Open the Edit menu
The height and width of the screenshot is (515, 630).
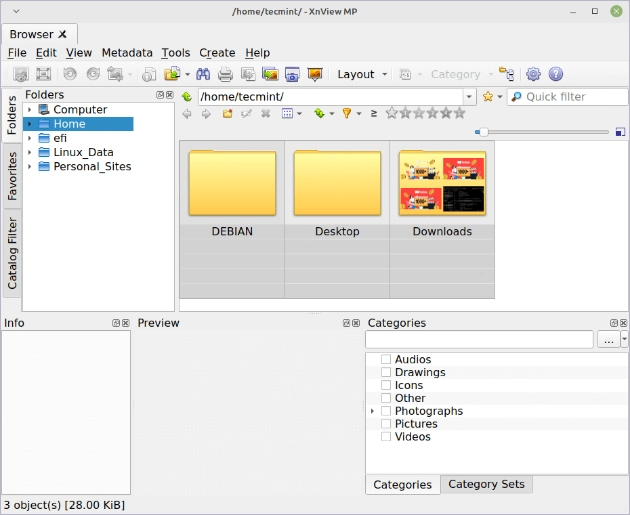pos(46,53)
